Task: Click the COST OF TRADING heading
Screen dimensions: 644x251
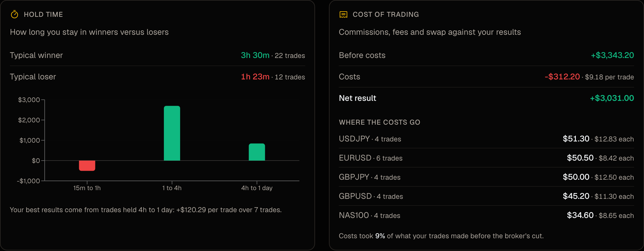Action: (x=386, y=14)
